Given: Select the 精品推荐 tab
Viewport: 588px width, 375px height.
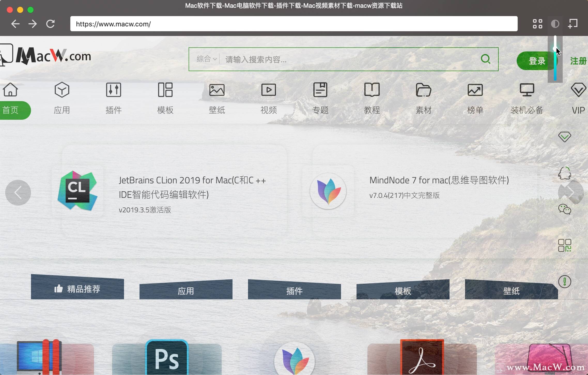Looking at the screenshot, I should click(x=78, y=288).
